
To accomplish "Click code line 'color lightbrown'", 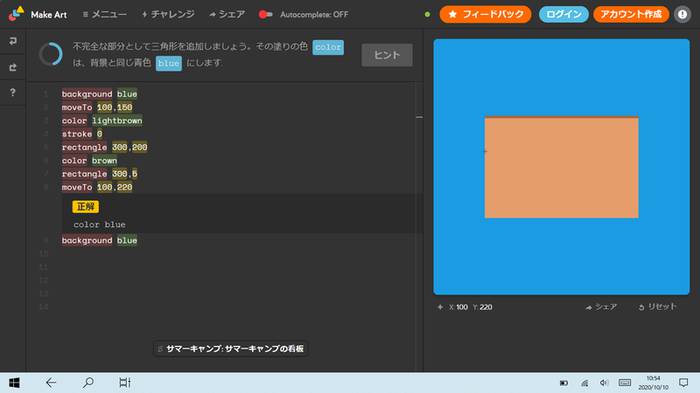I will point(102,121).
